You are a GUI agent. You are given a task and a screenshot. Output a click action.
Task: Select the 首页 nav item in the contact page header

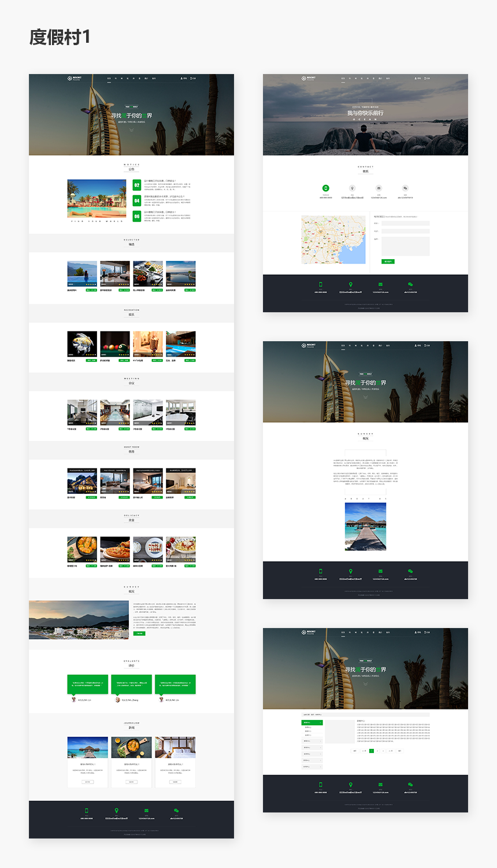(x=343, y=78)
